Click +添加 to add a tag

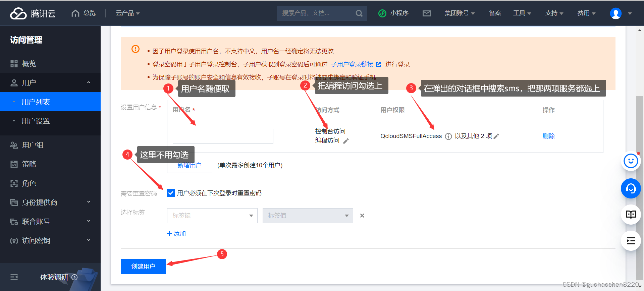click(176, 234)
